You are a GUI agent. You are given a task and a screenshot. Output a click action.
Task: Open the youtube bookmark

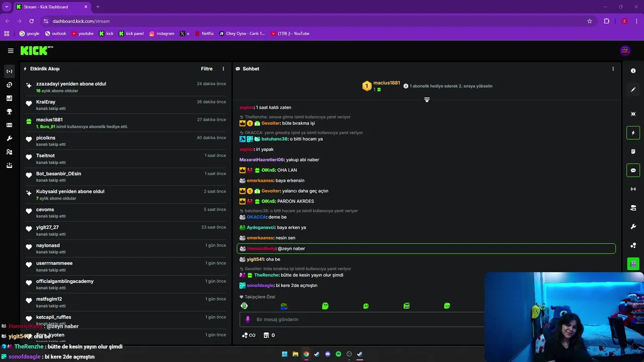click(x=83, y=34)
